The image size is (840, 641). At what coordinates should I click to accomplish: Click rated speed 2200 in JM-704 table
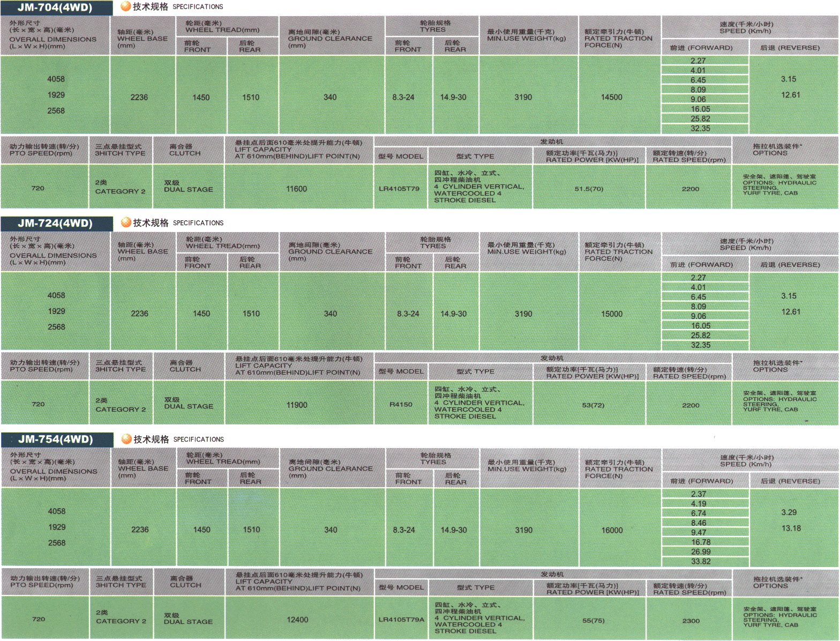click(x=691, y=189)
